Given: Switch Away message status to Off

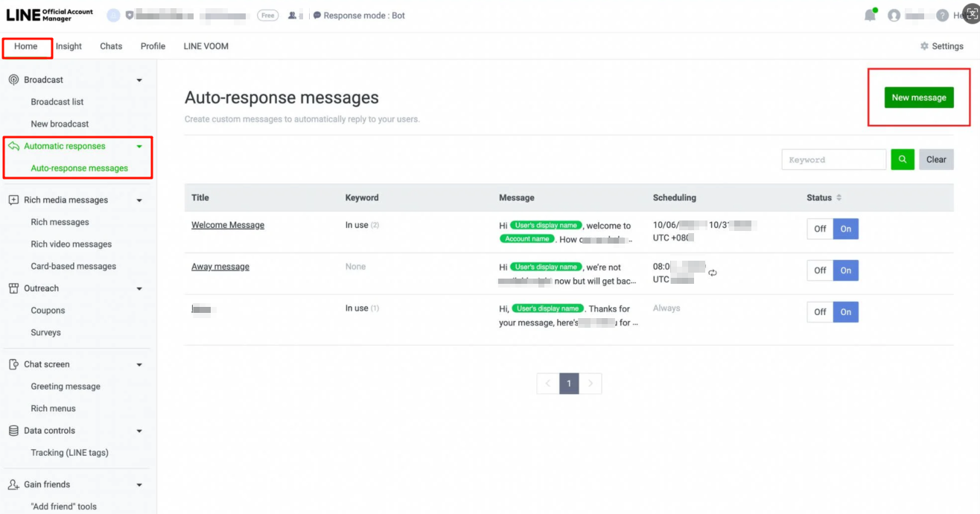Looking at the screenshot, I should [820, 270].
